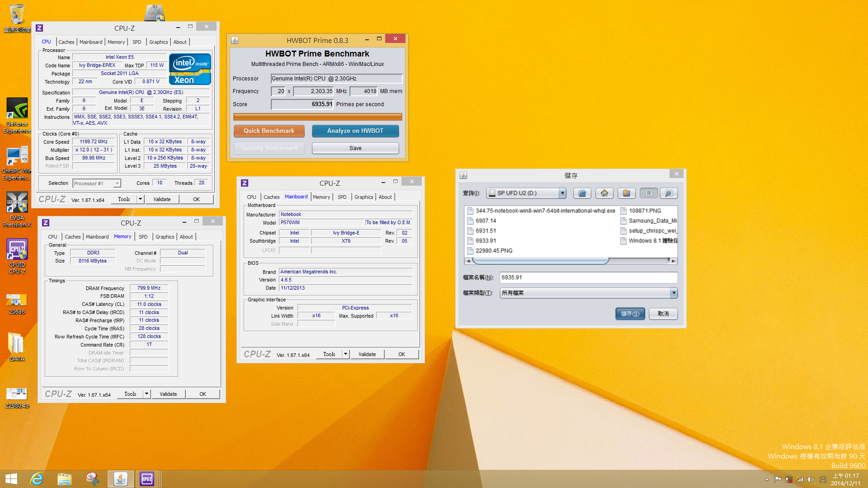Image resolution: width=868 pixels, height=488 pixels.
Task: Switch input language indicator 英
Action: click(x=823, y=479)
